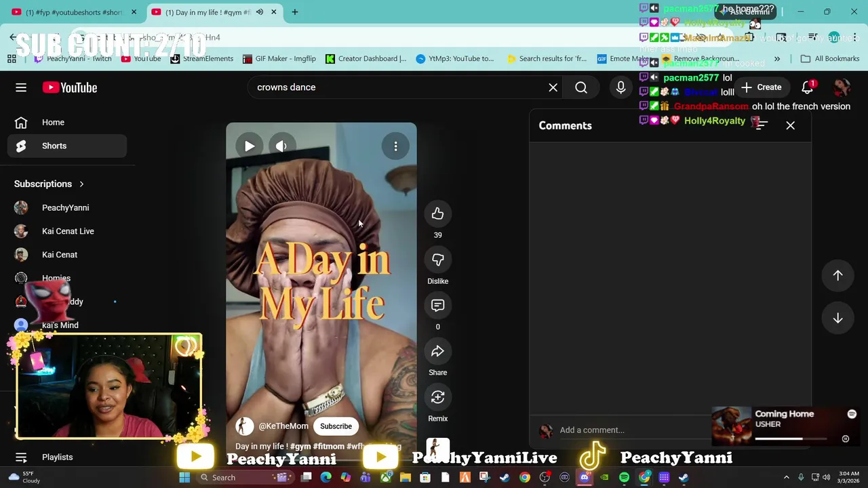Open the Windows Start menu
Viewport: 868px width, 488px height.
pos(184,478)
